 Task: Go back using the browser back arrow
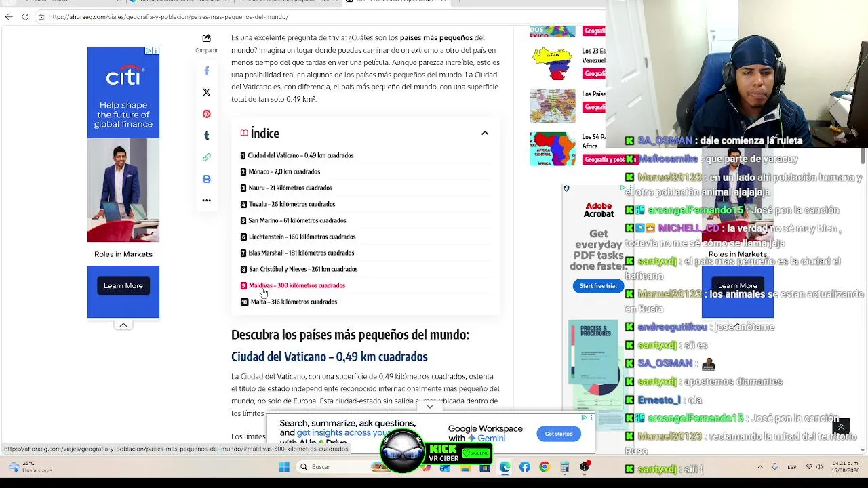coord(9,17)
